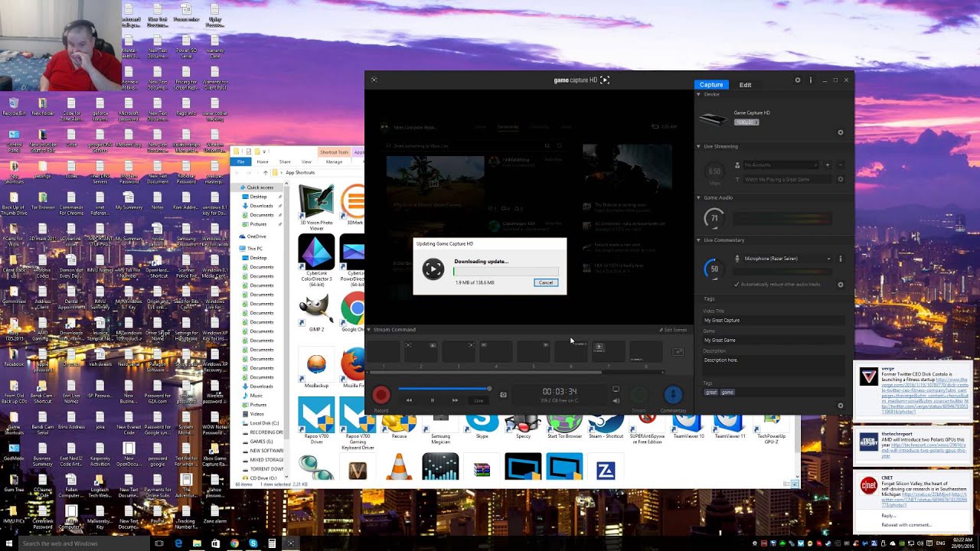Image resolution: width=980 pixels, height=551 pixels.
Task: Select 3D Vision Photo Viewer shortcut
Action: coord(316,207)
